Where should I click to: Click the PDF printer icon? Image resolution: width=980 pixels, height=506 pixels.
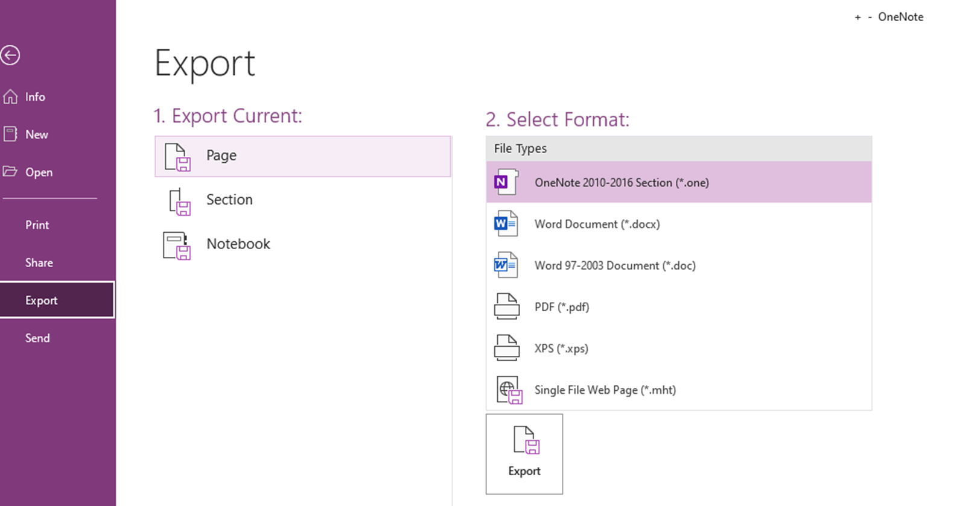506,306
